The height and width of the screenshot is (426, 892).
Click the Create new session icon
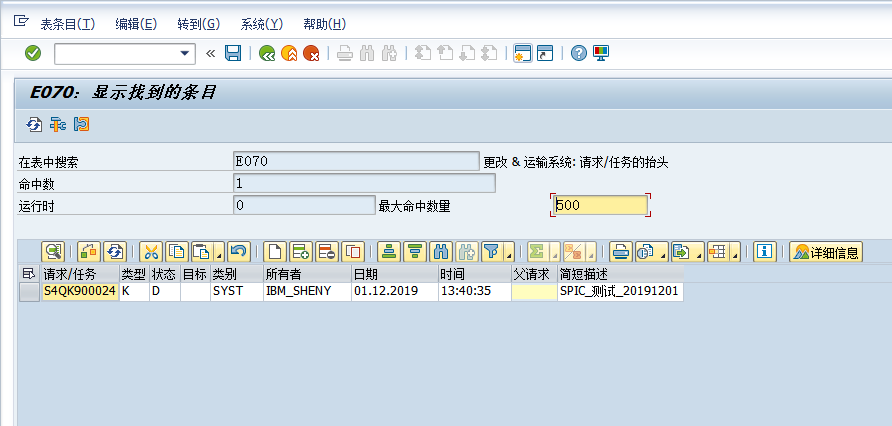pyautogui.click(x=522, y=53)
